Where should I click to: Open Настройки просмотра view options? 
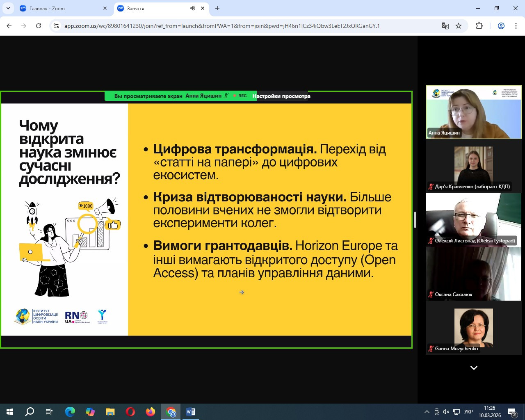[281, 96]
